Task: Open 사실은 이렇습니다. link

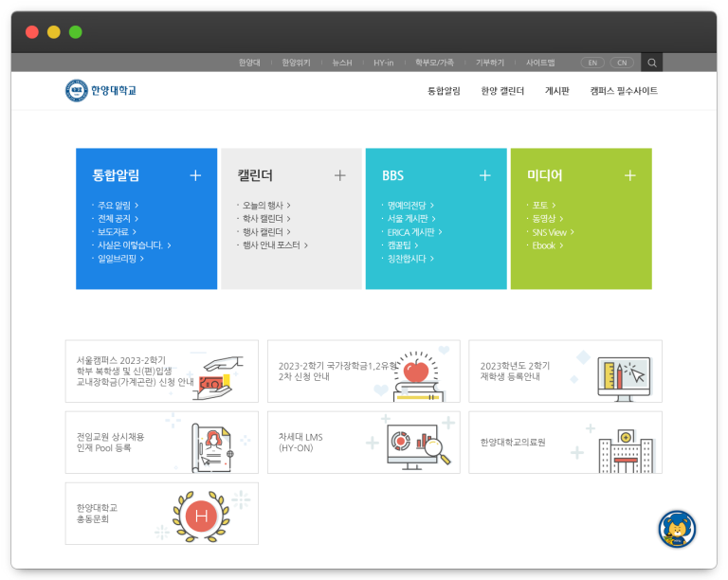Action: coord(135,245)
